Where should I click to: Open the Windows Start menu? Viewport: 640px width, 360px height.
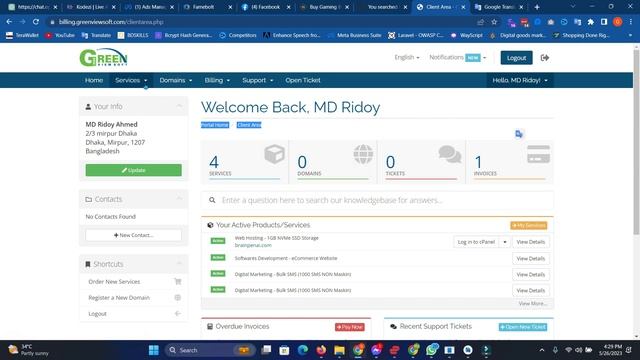pos(154,350)
